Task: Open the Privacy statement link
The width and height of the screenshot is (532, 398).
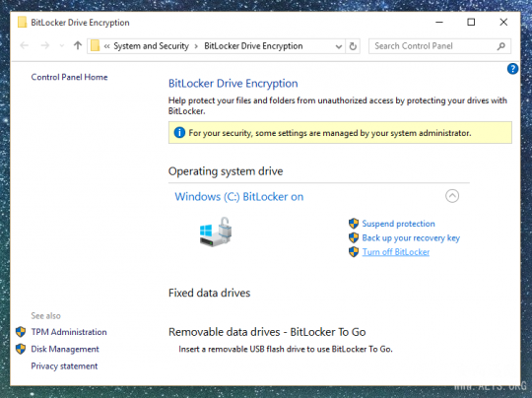Action: coord(64,366)
